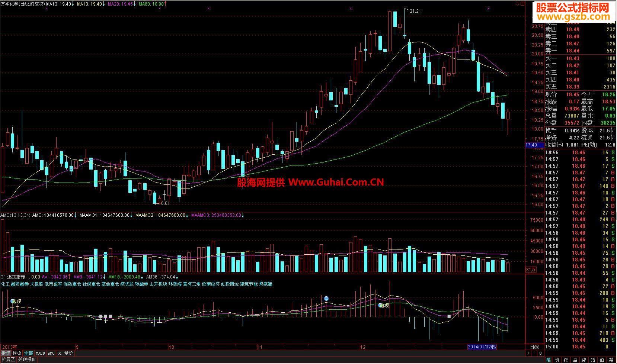Click the 化工 sector tag
Viewport: 617px width, 364px height.
[5, 284]
